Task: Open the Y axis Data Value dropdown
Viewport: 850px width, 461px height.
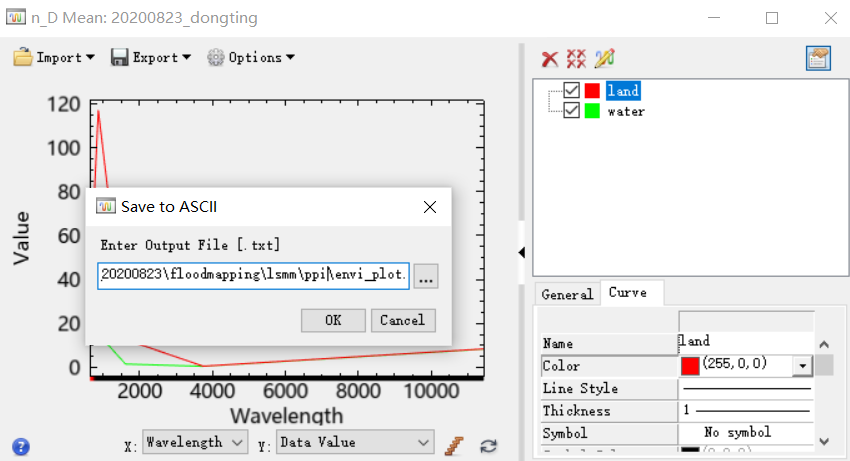Action: pos(355,443)
